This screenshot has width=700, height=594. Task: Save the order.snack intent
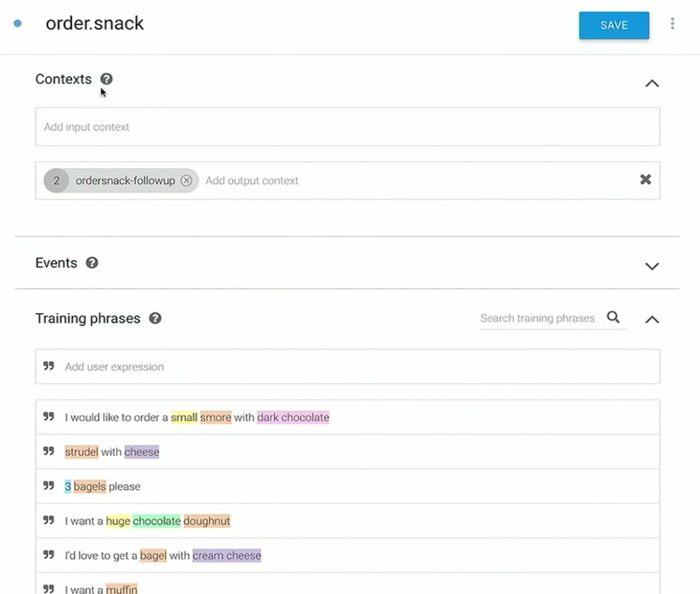tap(614, 25)
